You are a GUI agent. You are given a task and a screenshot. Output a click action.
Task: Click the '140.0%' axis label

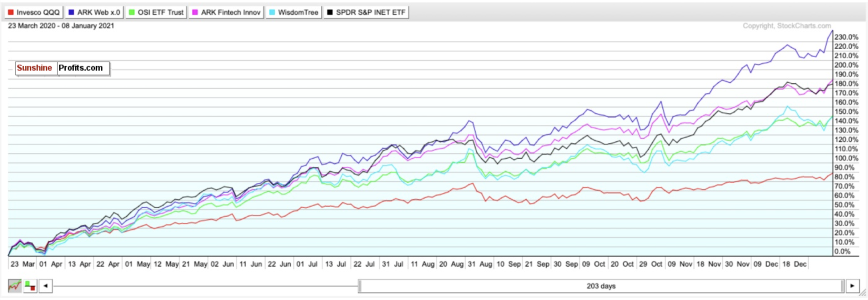tap(846, 121)
